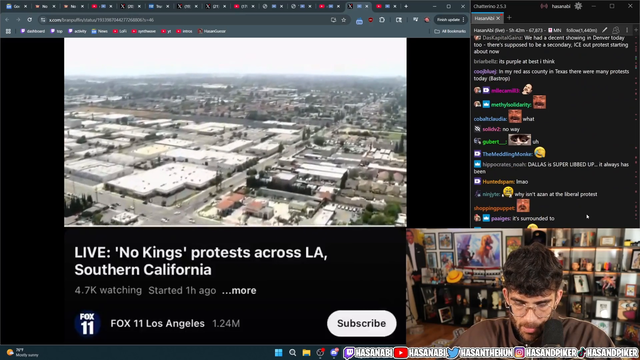
Task: Close the active X browser tab
Action: coord(367,7)
